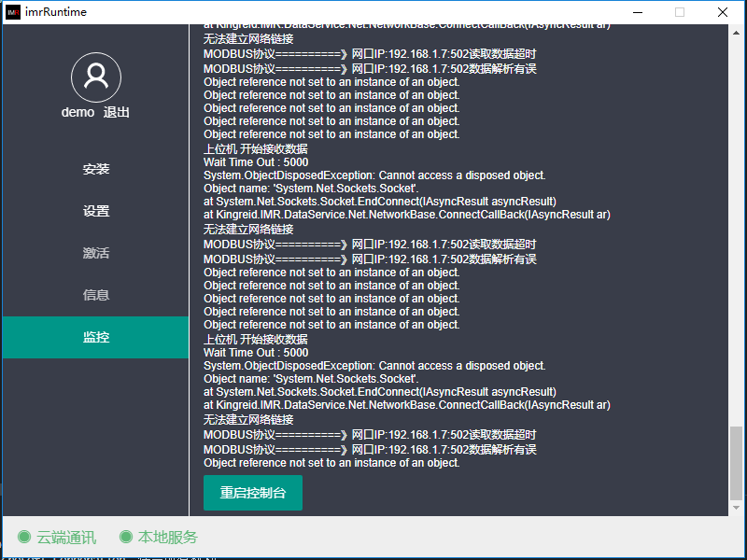Viewport: 747px width, 560px height.
Task: Click the 本地服务 text label
Action: pyautogui.click(x=168, y=537)
